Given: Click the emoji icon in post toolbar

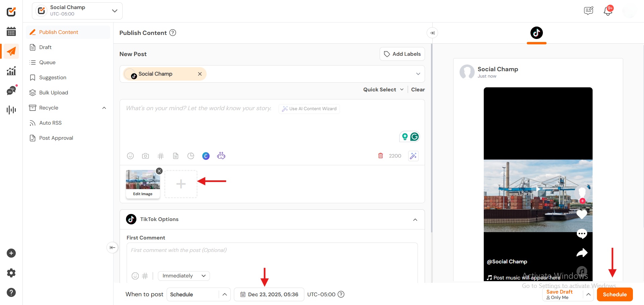Looking at the screenshot, I should 130,156.
